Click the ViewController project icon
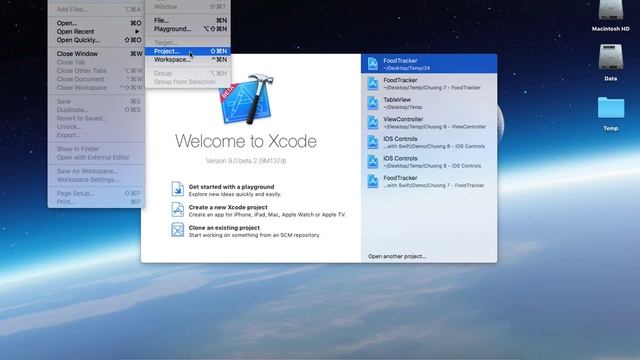Screen dimensions: 640x360 [373, 122]
